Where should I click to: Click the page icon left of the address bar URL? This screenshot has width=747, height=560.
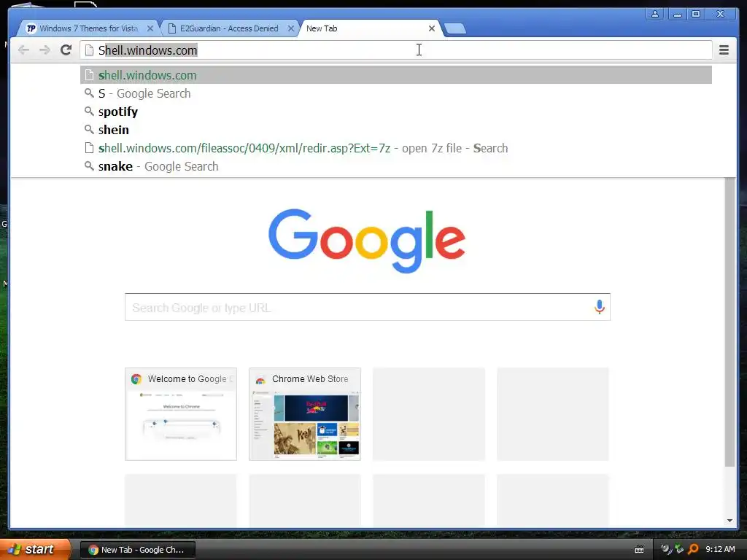89,50
